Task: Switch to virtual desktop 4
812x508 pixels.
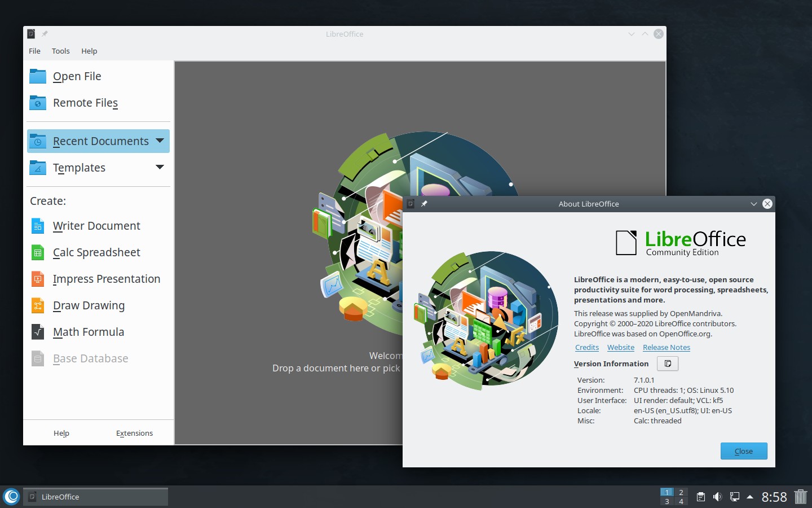Action: click(681, 501)
